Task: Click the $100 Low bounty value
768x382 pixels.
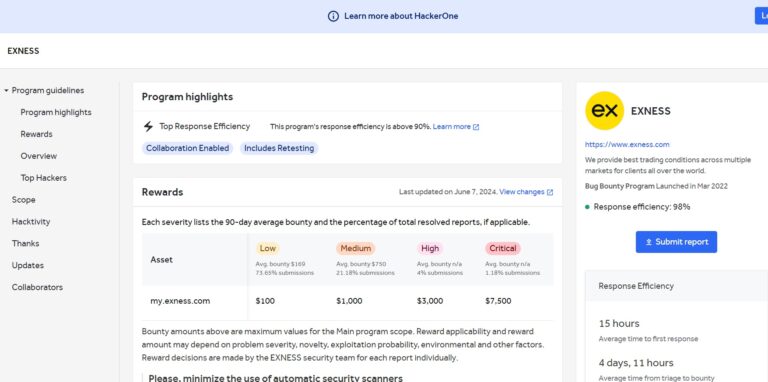Action: tap(265, 301)
